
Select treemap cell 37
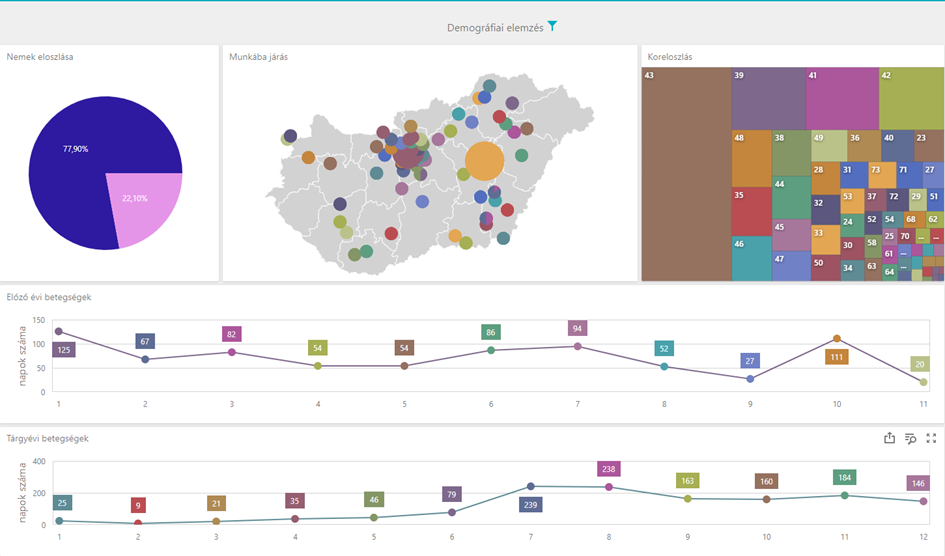(875, 199)
